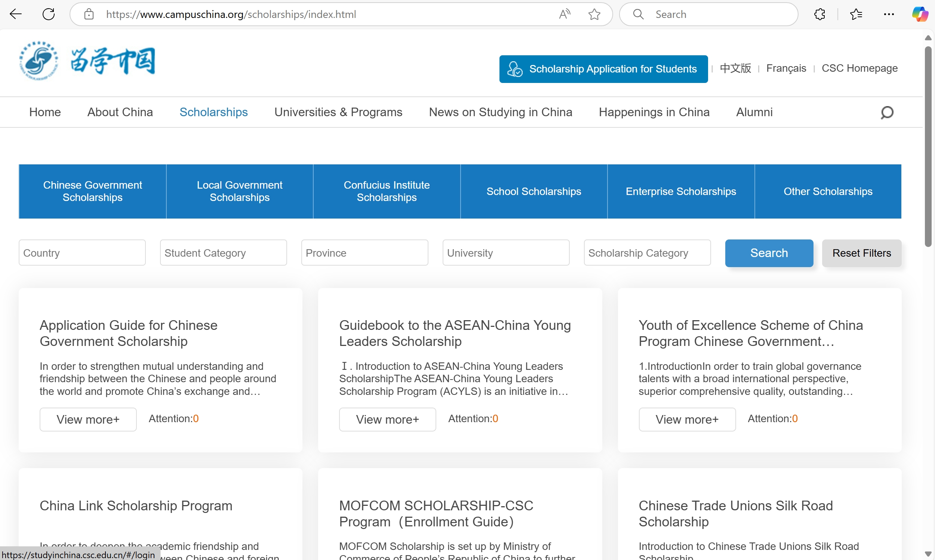Click the site info lock icon

(89, 14)
